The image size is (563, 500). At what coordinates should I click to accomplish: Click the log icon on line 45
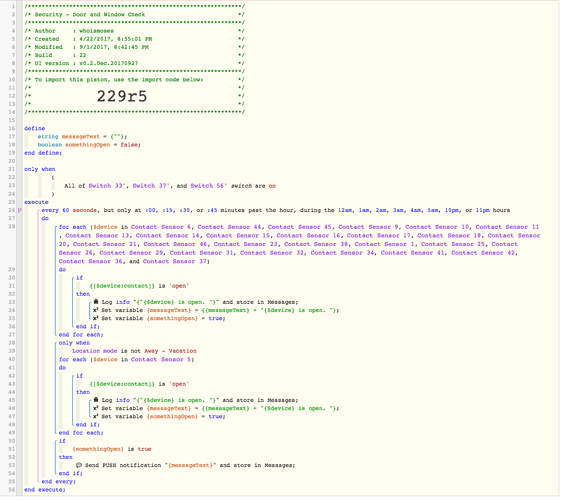coord(96,401)
